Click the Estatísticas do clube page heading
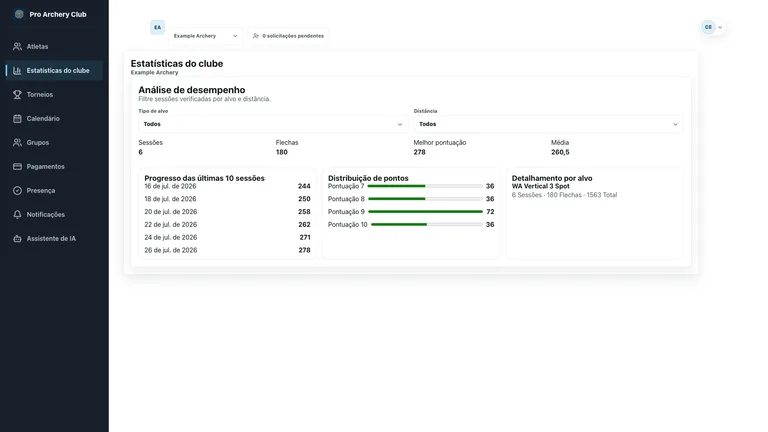The image size is (768, 432). coord(177,64)
